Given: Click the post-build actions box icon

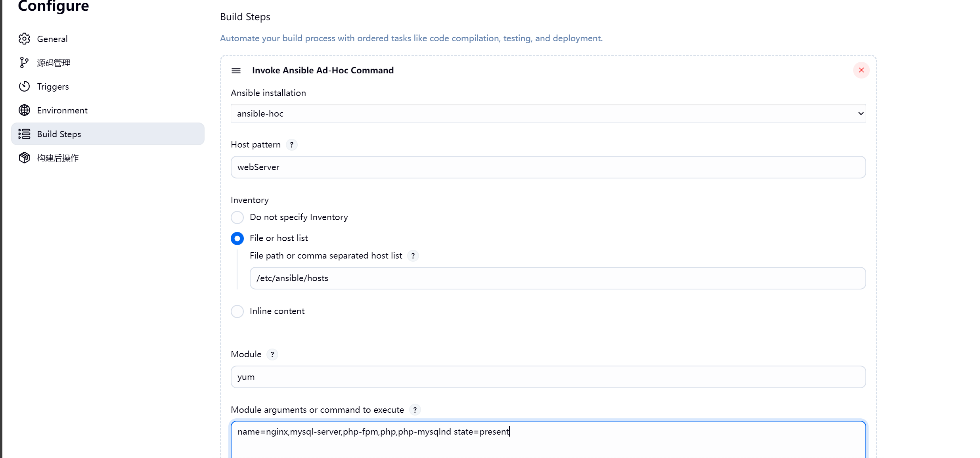Looking at the screenshot, I should pyautogui.click(x=24, y=158).
